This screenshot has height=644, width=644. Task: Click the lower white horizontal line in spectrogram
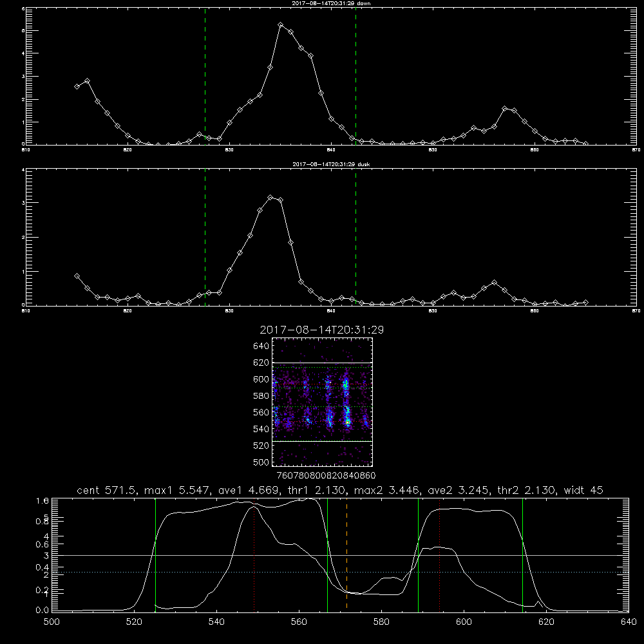pyautogui.click(x=322, y=442)
